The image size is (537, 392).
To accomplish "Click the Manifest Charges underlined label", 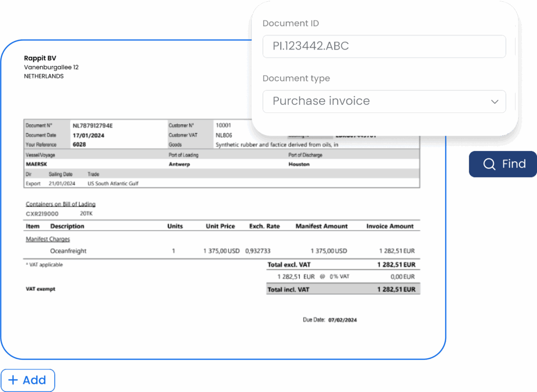I will tap(47, 239).
